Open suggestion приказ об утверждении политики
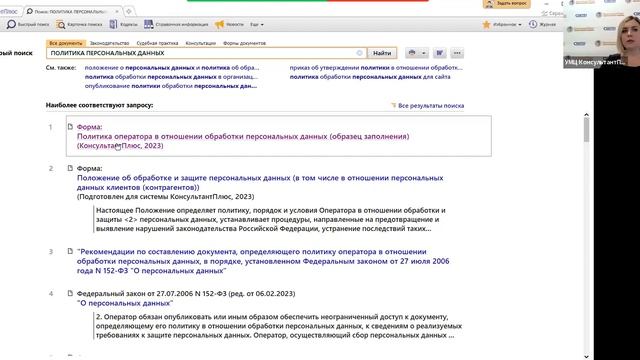Viewport: 640px width, 360px height. (x=376, y=68)
